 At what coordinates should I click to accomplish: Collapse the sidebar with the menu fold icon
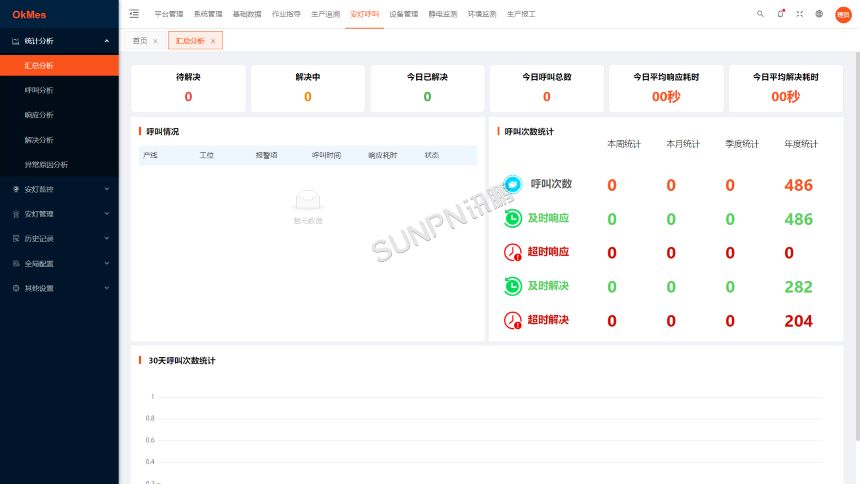(x=134, y=14)
